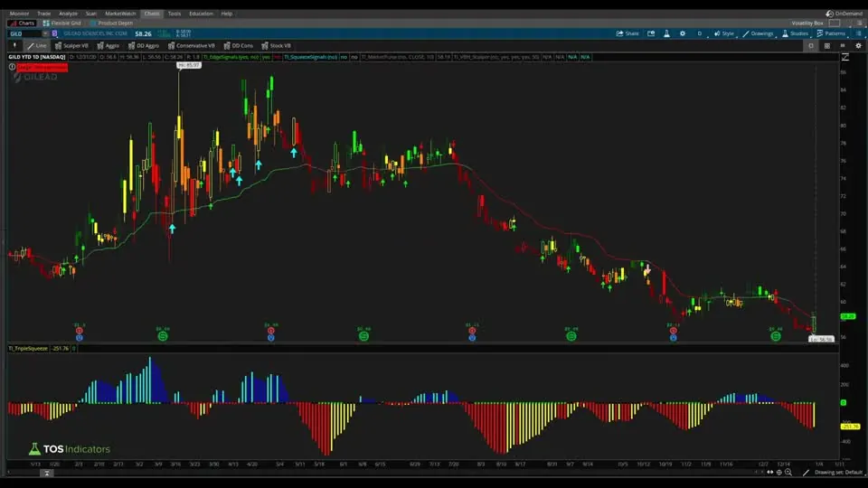
Task: Click the flask icon next to Share
Action: (666, 33)
